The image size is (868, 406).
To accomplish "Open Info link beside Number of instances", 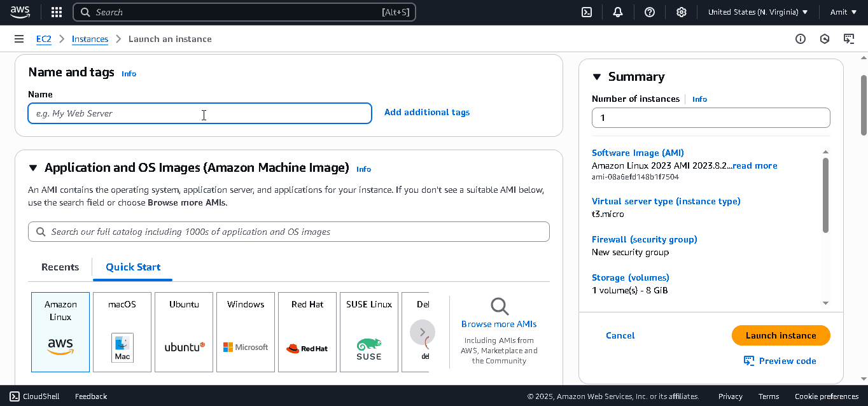I will 699,99.
